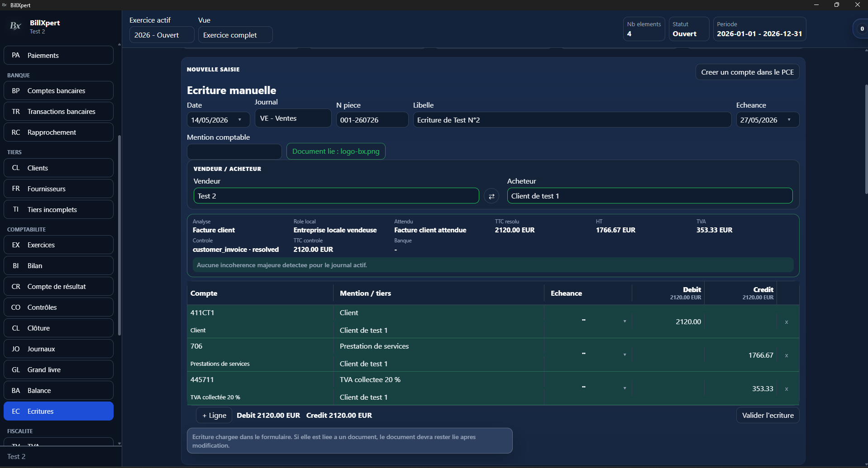Add a line with + Ligne
868x468 pixels.
tap(214, 415)
